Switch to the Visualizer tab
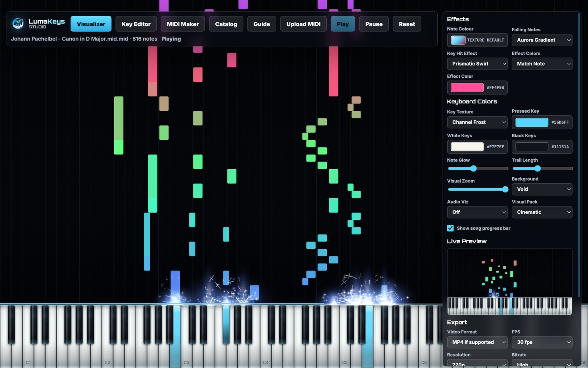 (91, 24)
